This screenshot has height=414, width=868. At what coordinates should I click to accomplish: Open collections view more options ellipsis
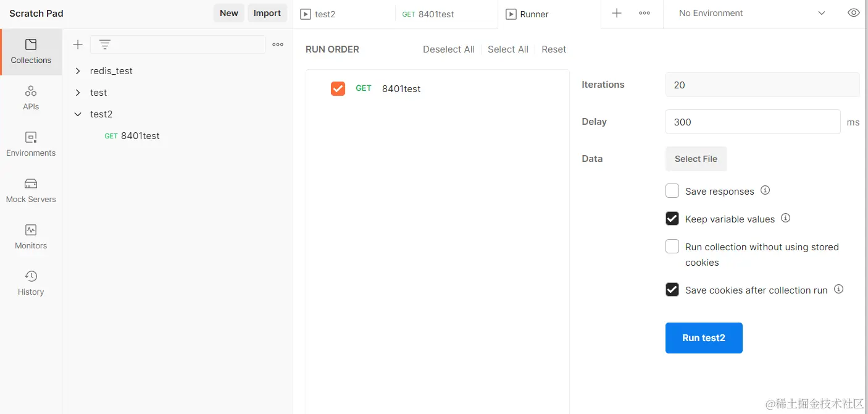(x=278, y=44)
